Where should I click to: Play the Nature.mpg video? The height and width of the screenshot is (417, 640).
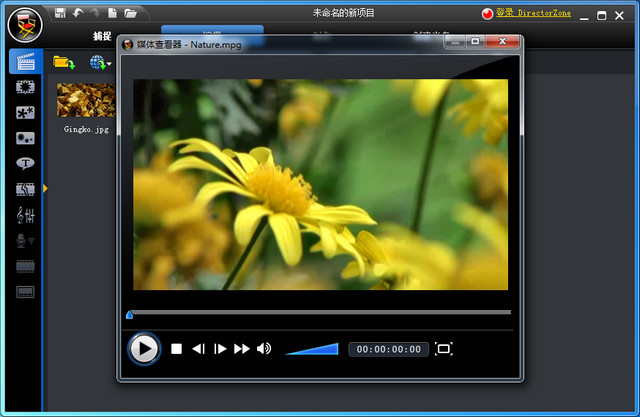(x=144, y=348)
